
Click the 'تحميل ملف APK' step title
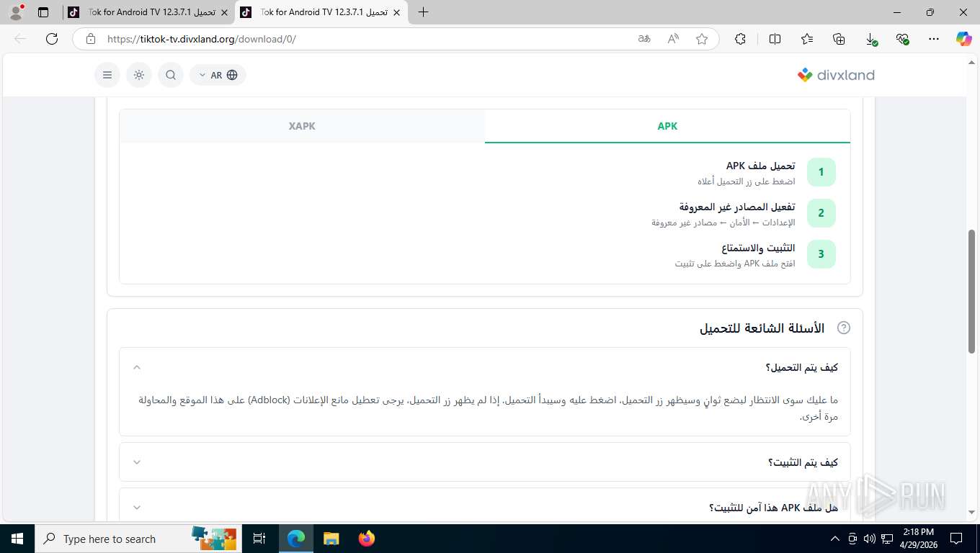(x=761, y=166)
